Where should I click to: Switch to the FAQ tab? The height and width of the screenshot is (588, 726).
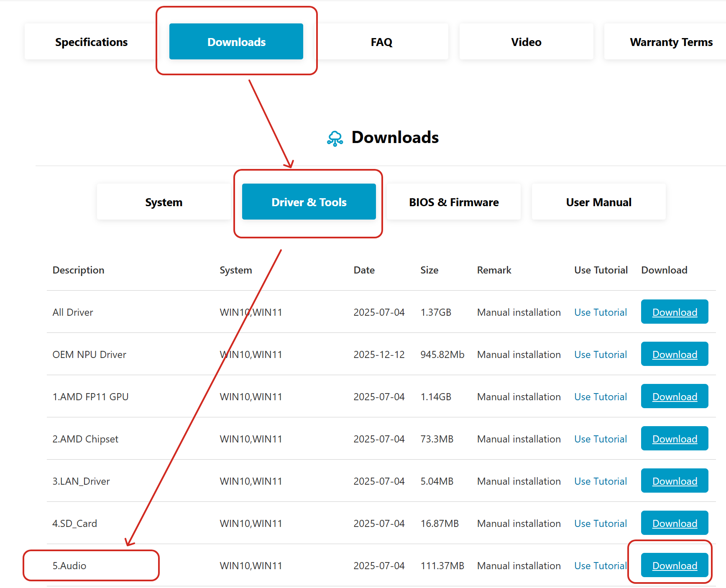pyautogui.click(x=381, y=42)
